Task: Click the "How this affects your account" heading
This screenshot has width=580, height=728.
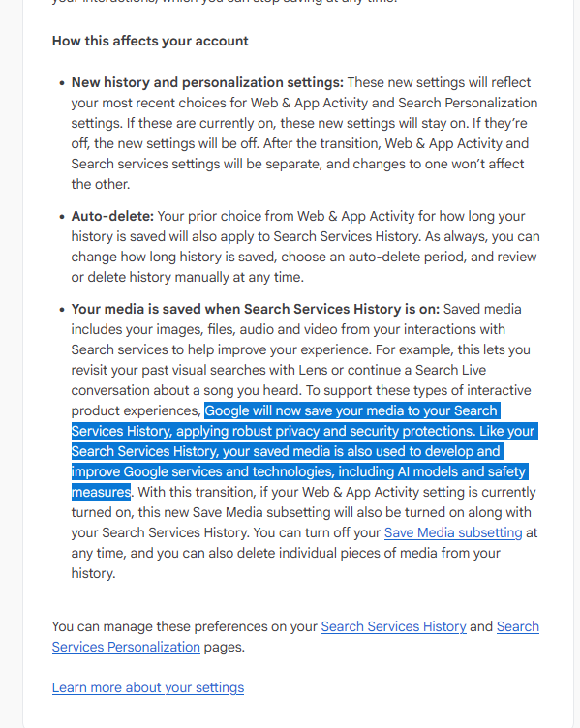Action: [x=150, y=41]
